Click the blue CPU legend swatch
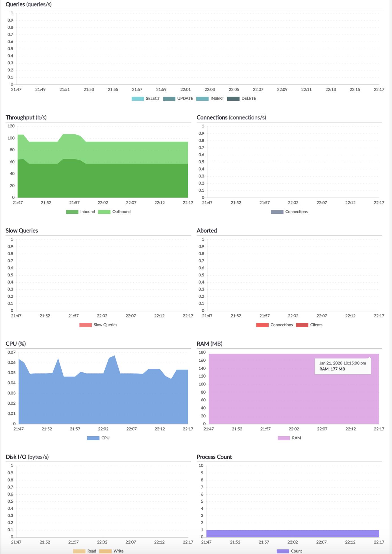 [x=93, y=438]
